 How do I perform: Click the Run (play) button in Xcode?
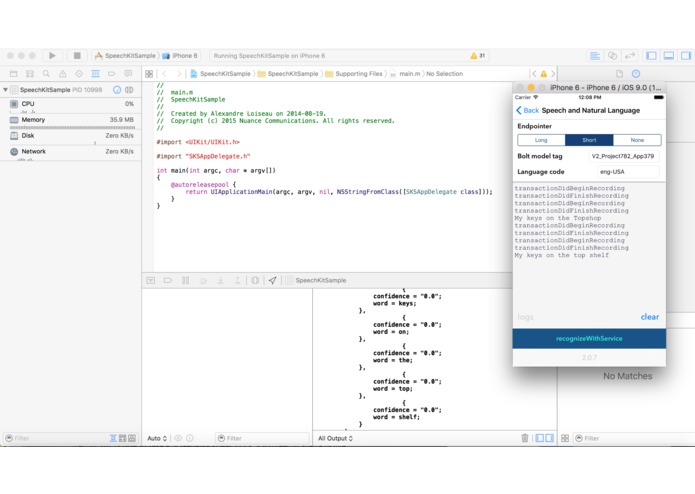tap(52, 55)
